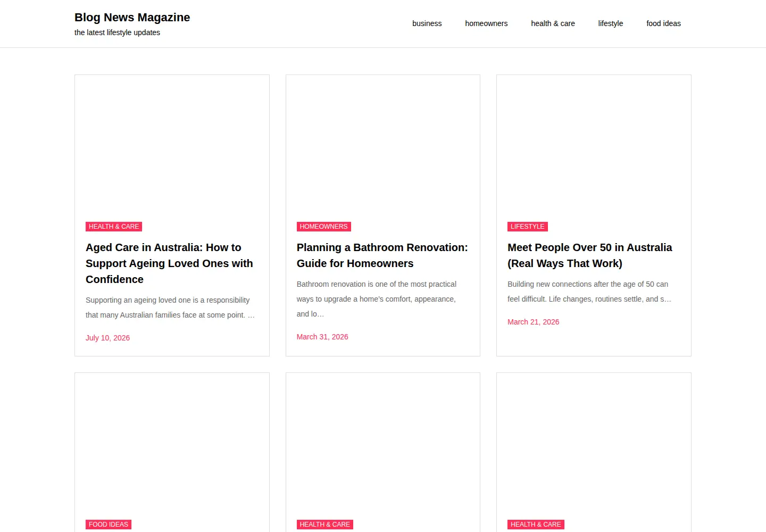
Task: Go to the lifestyle menu item
Action: (611, 23)
